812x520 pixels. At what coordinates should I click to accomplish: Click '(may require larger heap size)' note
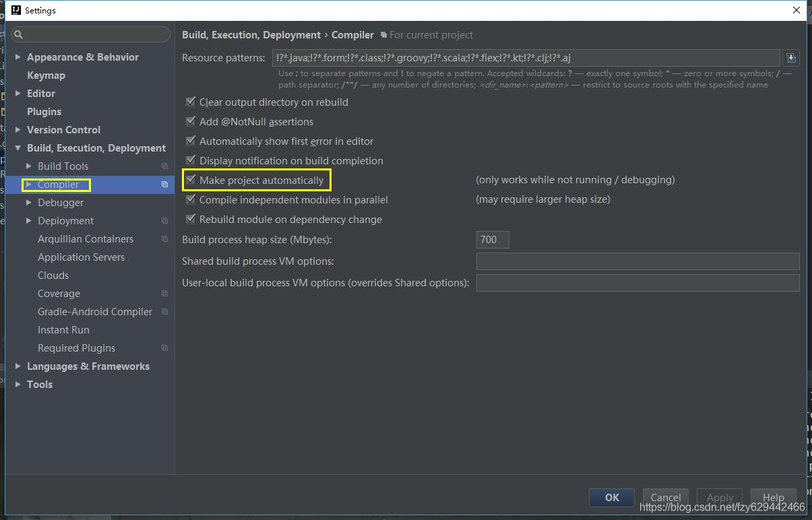click(x=543, y=199)
